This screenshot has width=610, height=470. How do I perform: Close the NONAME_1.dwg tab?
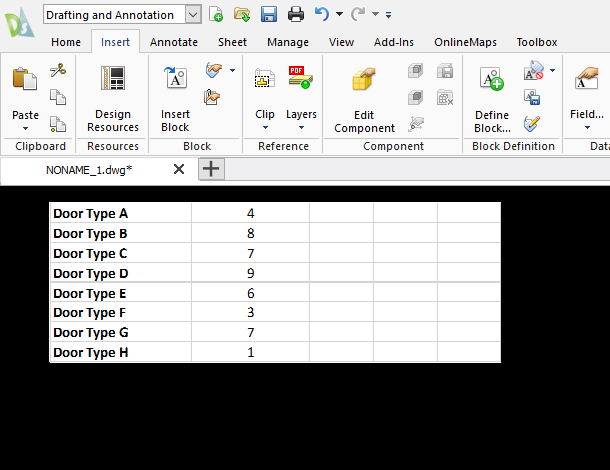click(x=179, y=169)
